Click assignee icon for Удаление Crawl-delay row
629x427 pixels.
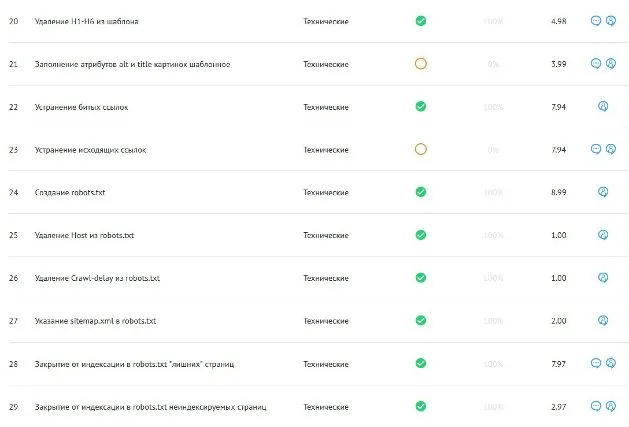pos(603,278)
